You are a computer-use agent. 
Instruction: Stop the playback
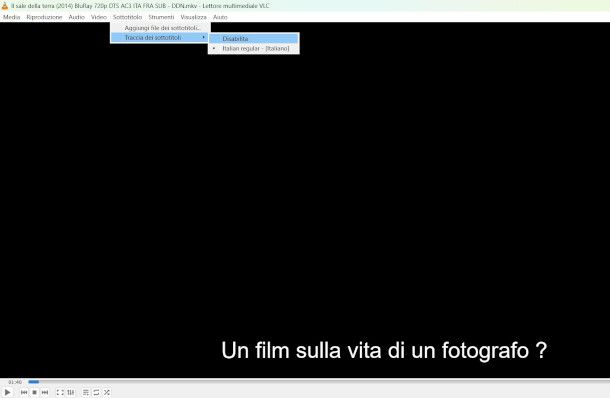pos(35,393)
